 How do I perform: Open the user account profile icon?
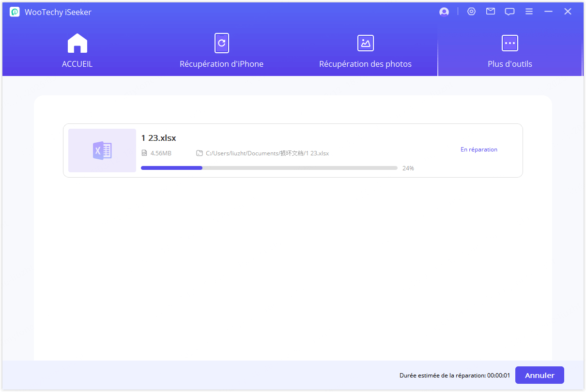point(444,12)
